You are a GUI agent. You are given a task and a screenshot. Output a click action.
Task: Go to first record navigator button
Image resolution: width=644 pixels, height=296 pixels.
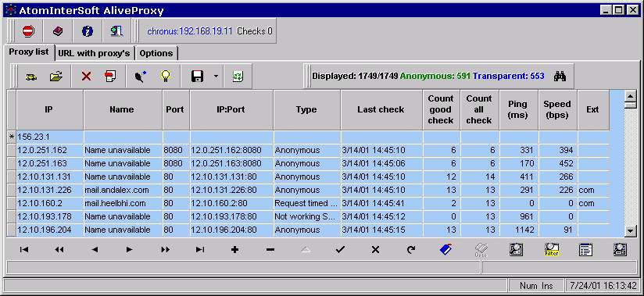click(24, 250)
